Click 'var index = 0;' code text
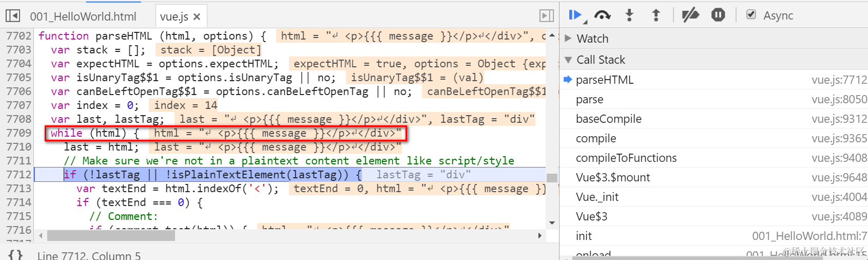 [x=95, y=105]
